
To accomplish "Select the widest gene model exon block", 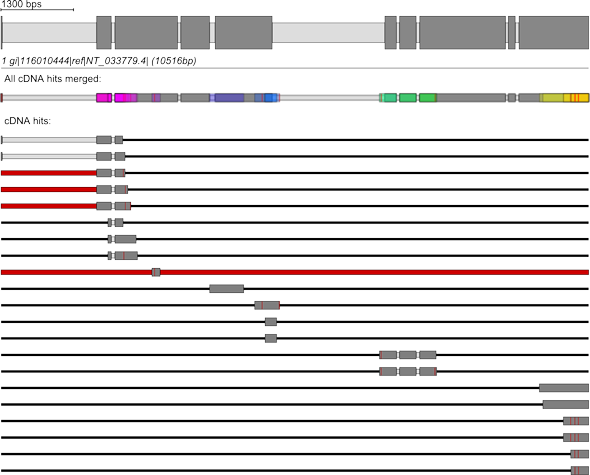I will (462, 32).
